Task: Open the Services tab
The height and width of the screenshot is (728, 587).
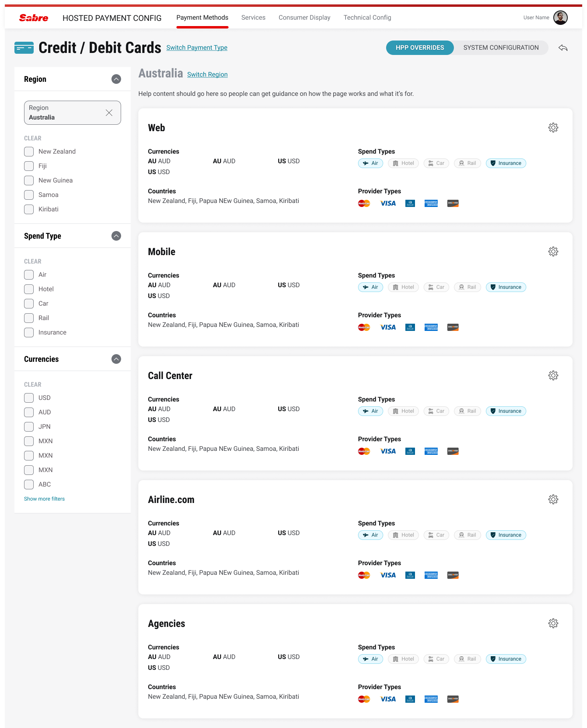Action: [253, 18]
